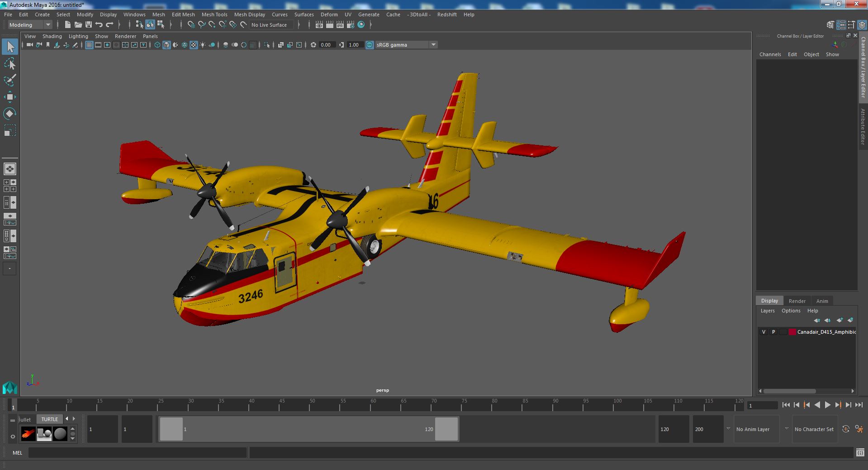Open the Options menu in Layer Editor
Screen dimensions: 868x470
coord(791,311)
